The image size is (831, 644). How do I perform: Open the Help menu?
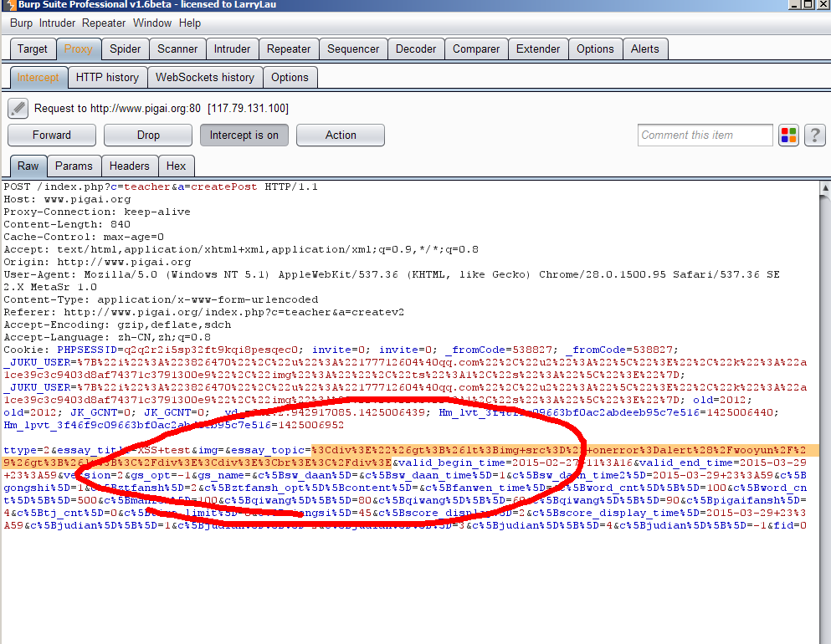coord(190,23)
